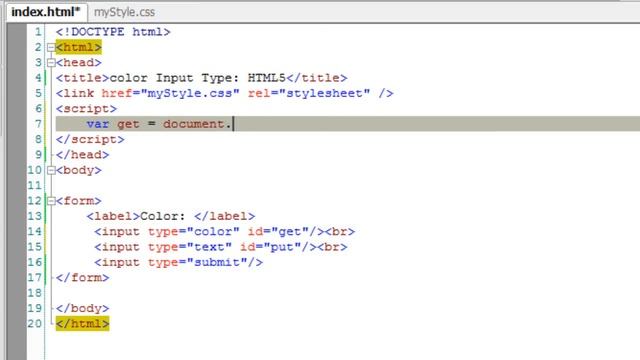Click the closing head tag
Viewport: 640px width, 360px height.
tap(82, 155)
